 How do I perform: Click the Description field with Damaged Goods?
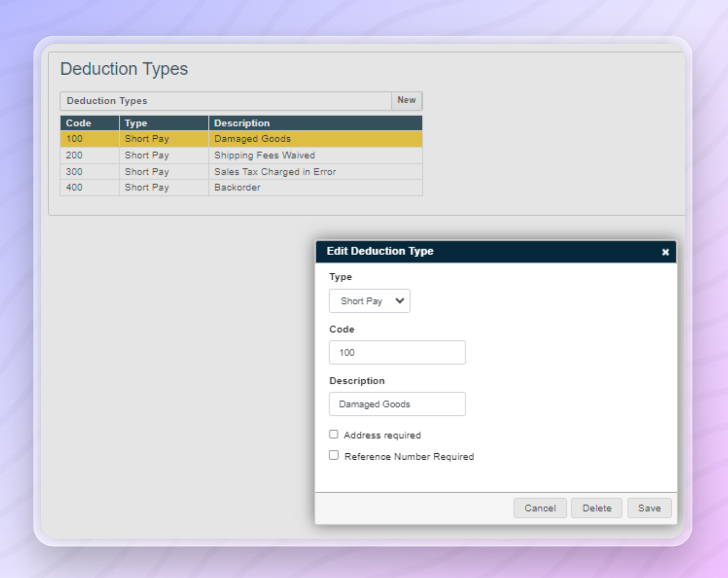pyautogui.click(x=397, y=404)
